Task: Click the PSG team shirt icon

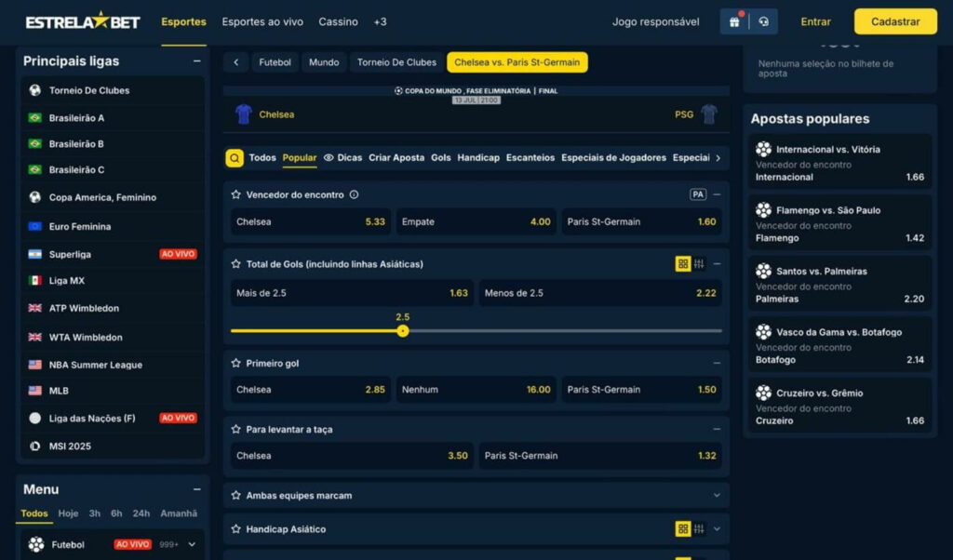Action: point(709,114)
